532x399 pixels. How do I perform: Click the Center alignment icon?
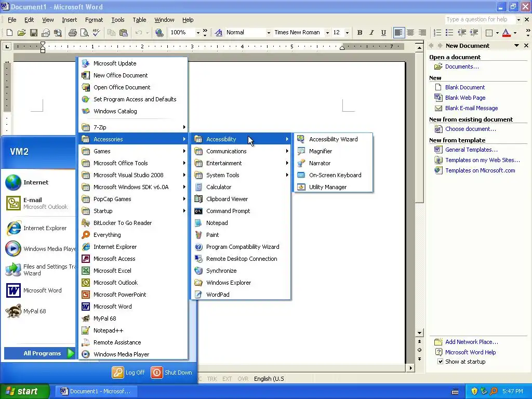(x=410, y=33)
